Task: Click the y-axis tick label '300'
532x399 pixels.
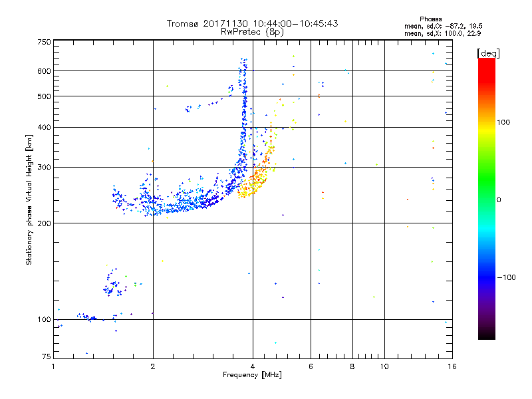Action: [x=44, y=168]
